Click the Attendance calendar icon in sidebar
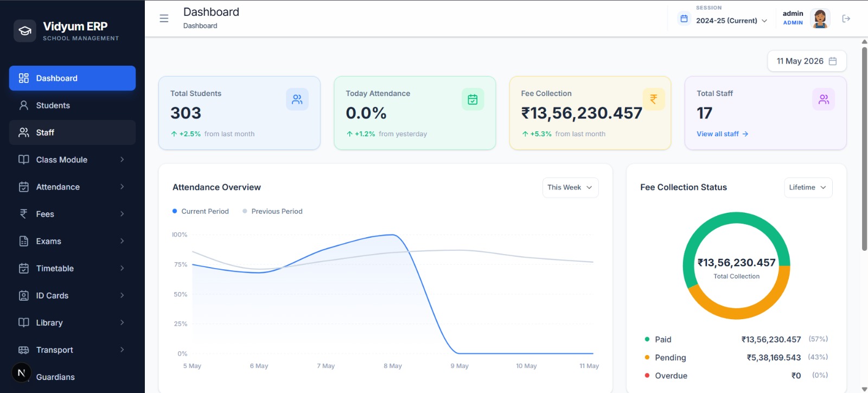This screenshot has height=393, width=868. click(x=24, y=187)
